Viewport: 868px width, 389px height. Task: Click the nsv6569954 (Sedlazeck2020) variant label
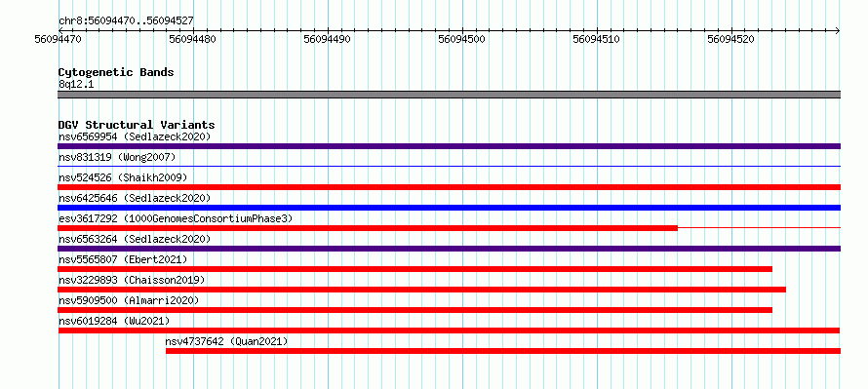(x=135, y=136)
